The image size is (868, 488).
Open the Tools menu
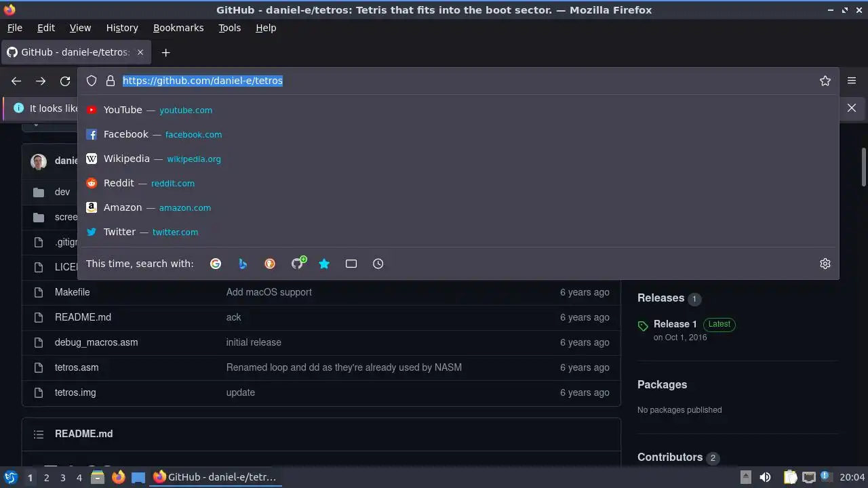(x=230, y=28)
